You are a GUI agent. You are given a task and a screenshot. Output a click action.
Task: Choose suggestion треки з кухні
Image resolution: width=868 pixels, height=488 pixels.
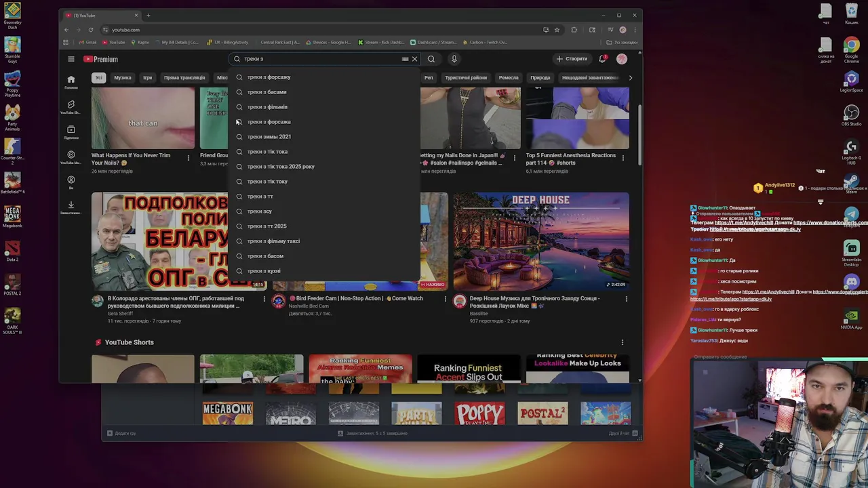click(324, 271)
